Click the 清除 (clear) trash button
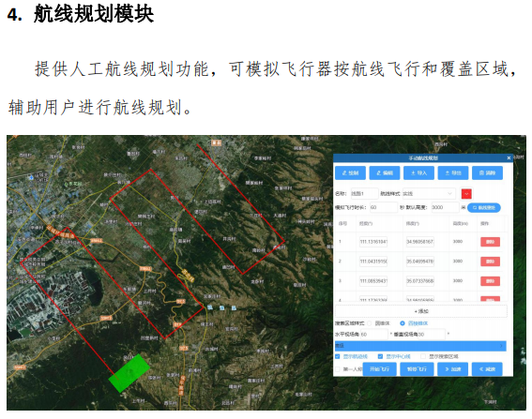Image resolution: width=532 pixels, height=419 pixels. pos(487,172)
